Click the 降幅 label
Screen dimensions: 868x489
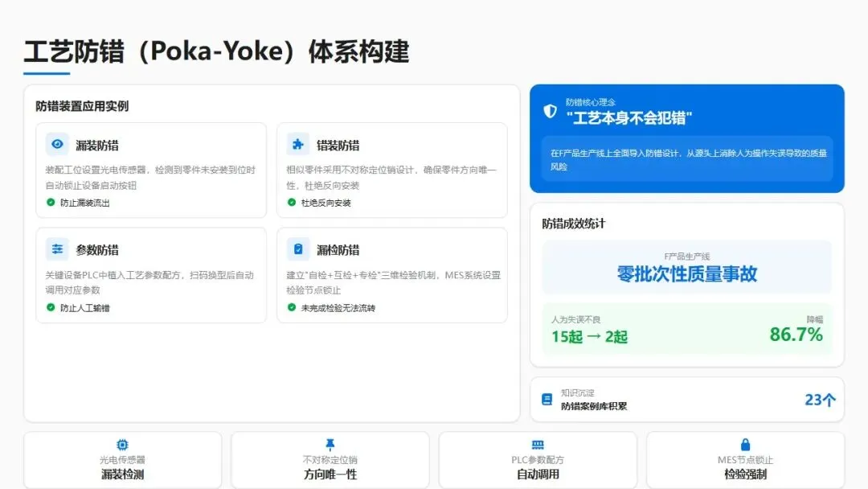coord(815,319)
